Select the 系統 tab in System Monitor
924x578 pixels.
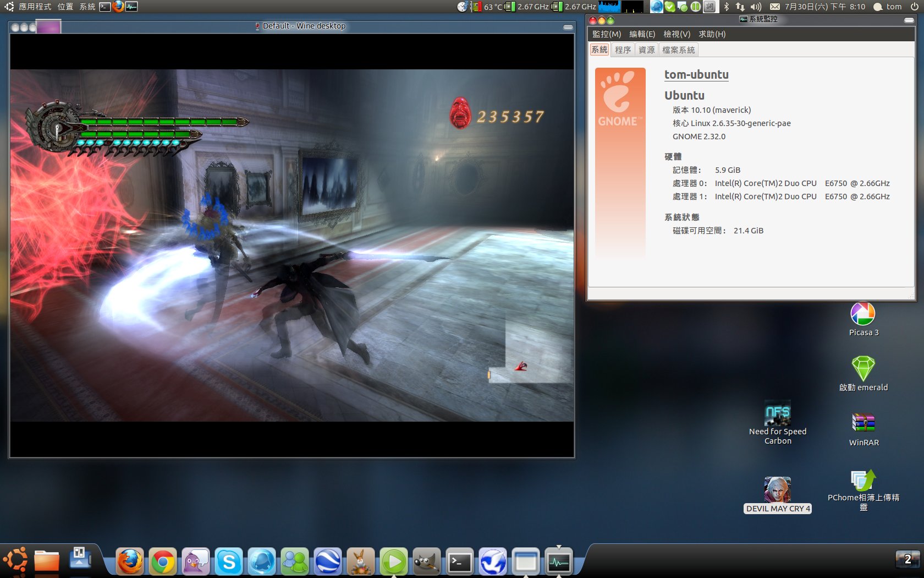click(599, 50)
